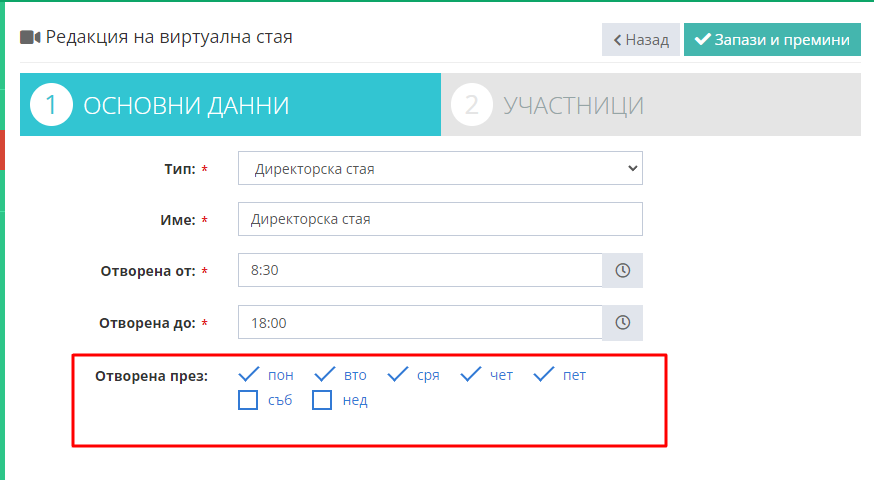Uncheck the 'сря' day checkbox
This screenshot has width=874, height=480.
click(397, 375)
